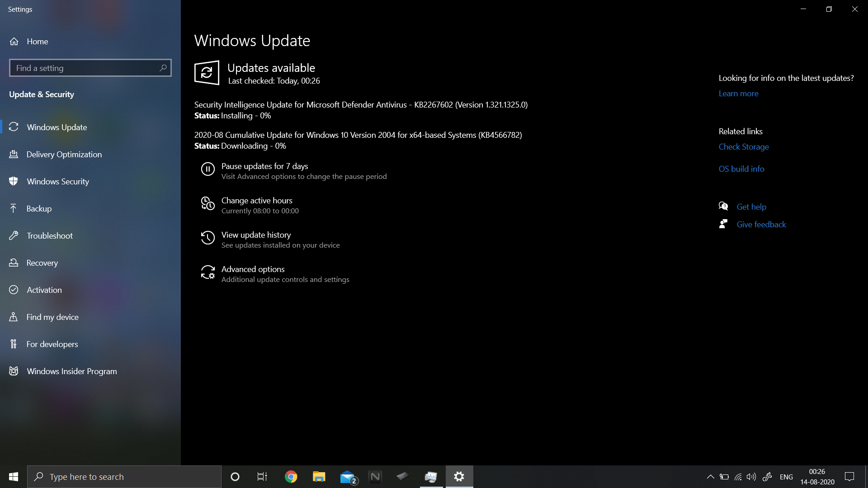
Task: Click the volume speaker tray icon
Action: (751, 477)
